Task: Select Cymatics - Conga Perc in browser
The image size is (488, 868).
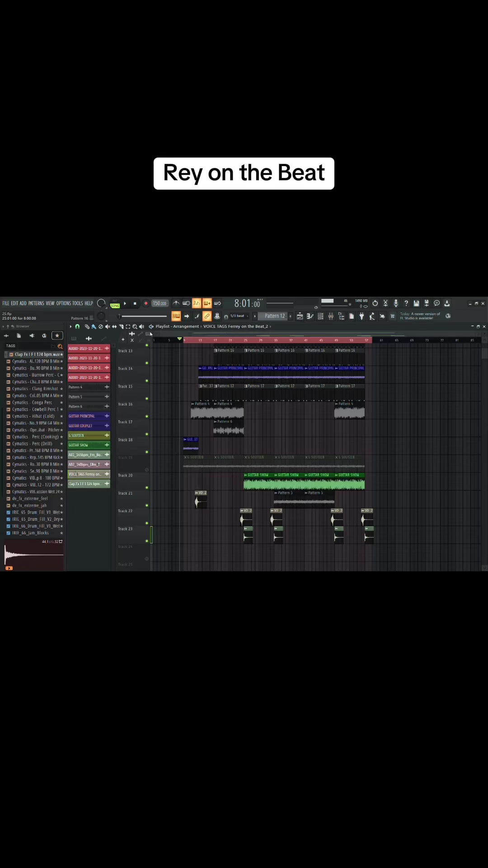Action: point(33,402)
